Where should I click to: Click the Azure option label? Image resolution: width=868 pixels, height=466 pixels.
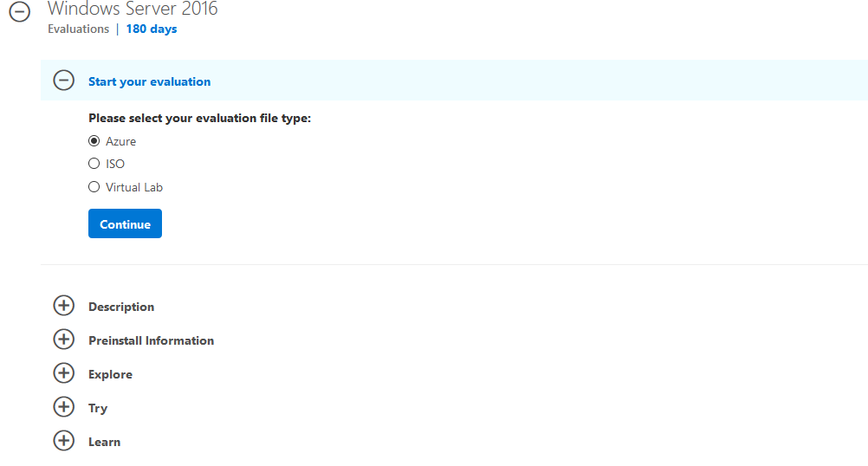[120, 142]
